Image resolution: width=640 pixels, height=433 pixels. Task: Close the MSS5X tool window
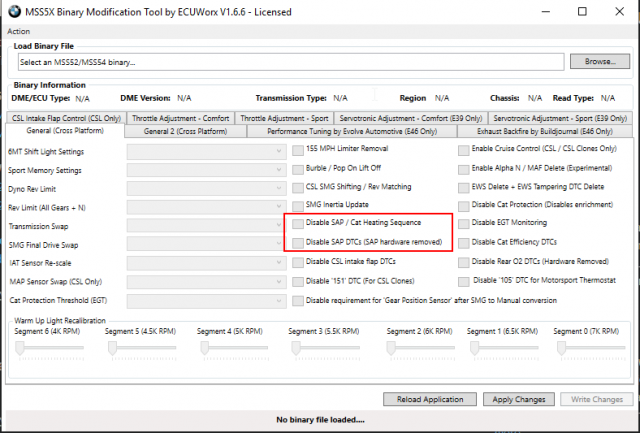(x=620, y=12)
